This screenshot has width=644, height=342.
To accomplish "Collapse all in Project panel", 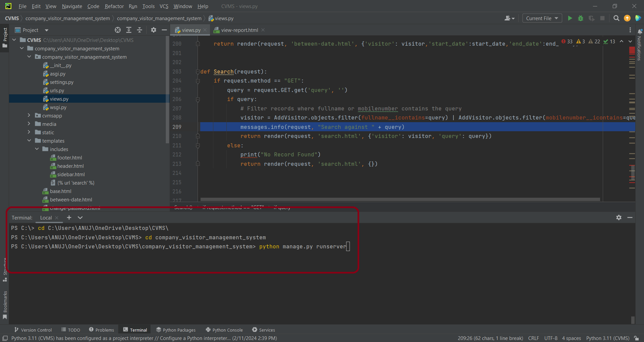I will (x=140, y=30).
